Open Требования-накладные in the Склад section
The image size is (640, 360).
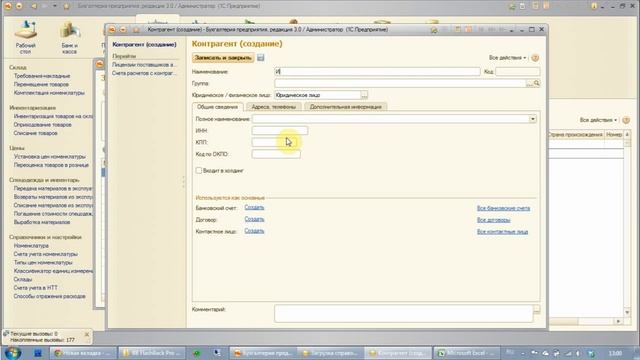pos(42,76)
